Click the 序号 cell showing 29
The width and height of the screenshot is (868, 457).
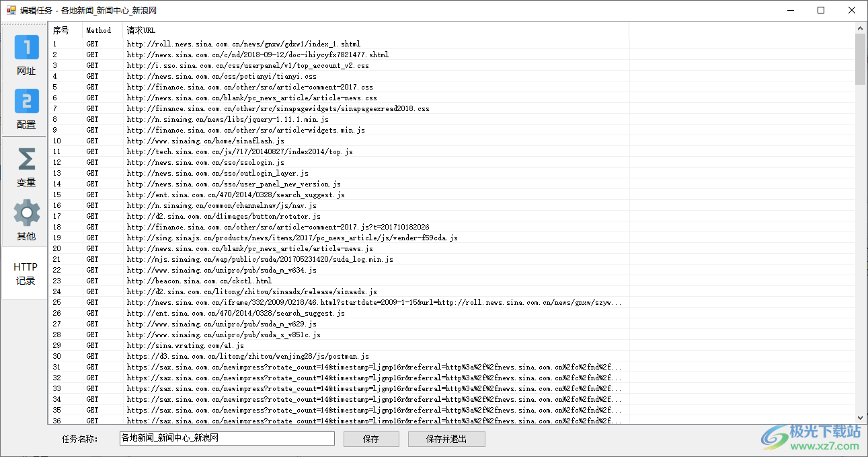[56, 345]
